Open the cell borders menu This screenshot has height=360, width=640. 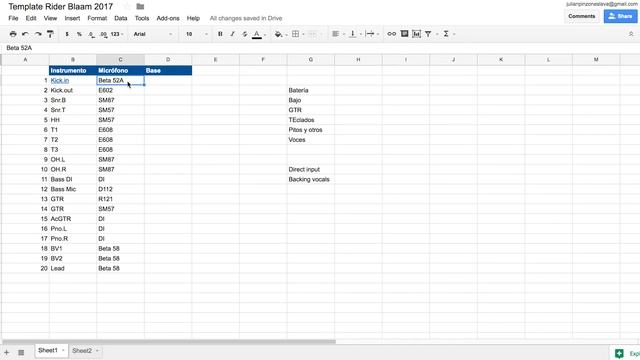click(298, 34)
